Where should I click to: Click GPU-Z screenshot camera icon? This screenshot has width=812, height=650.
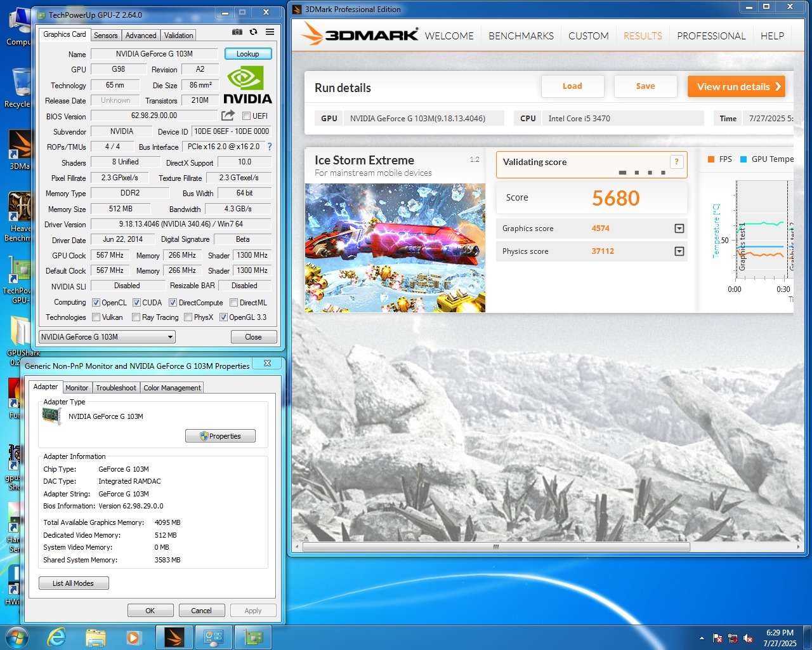point(237,32)
